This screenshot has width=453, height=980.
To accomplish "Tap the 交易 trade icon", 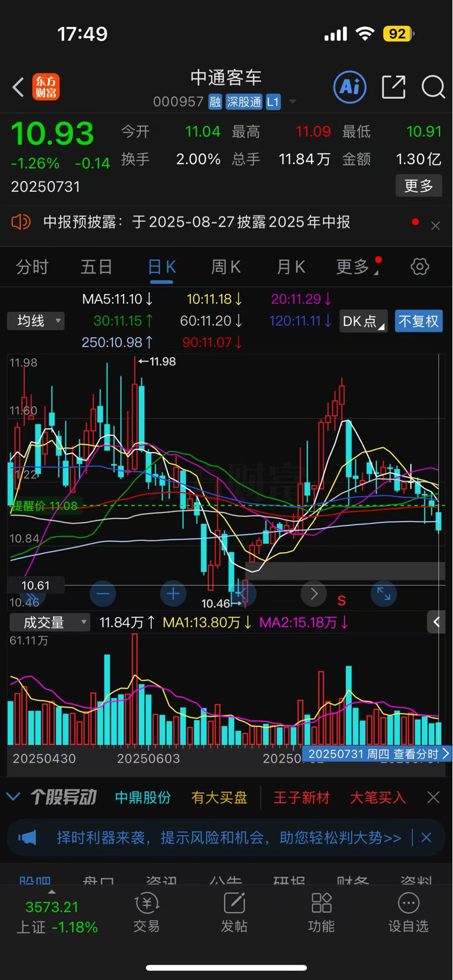I will [146, 913].
